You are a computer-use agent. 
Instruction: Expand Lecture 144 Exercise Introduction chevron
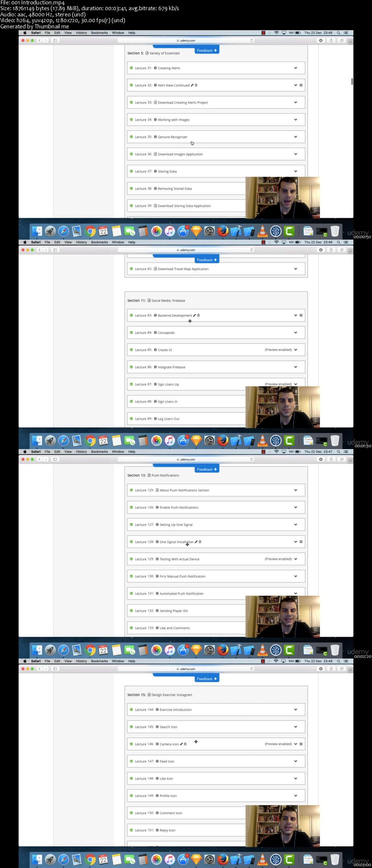pos(296,709)
